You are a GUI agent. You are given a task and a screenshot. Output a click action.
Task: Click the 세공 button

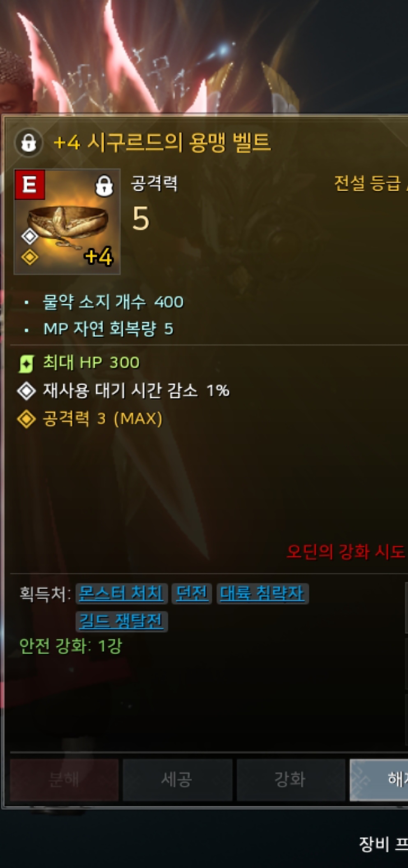click(x=177, y=780)
